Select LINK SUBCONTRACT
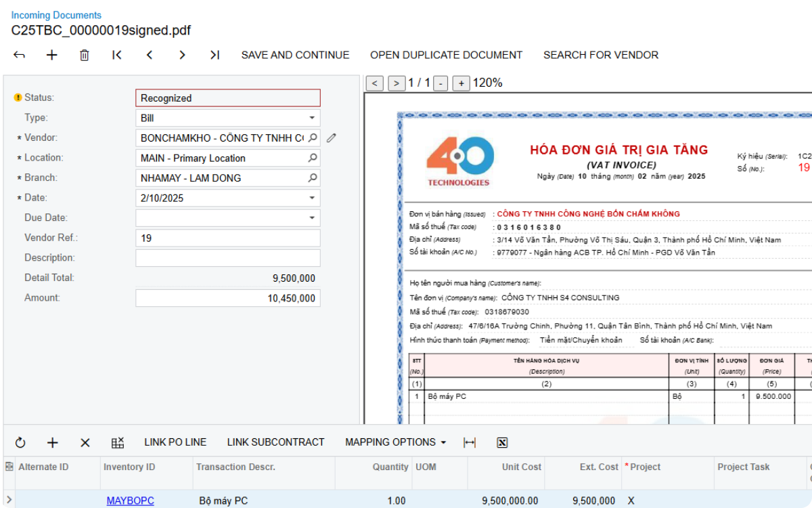Viewport: 812px width, 508px height. pyautogui.click(x=275, y=442)
